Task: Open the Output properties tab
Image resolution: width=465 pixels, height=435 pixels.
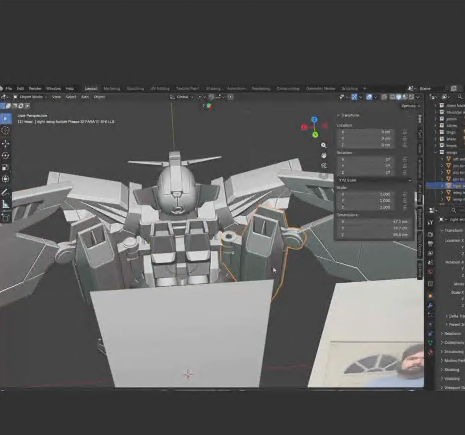Action: pos(430,244)
